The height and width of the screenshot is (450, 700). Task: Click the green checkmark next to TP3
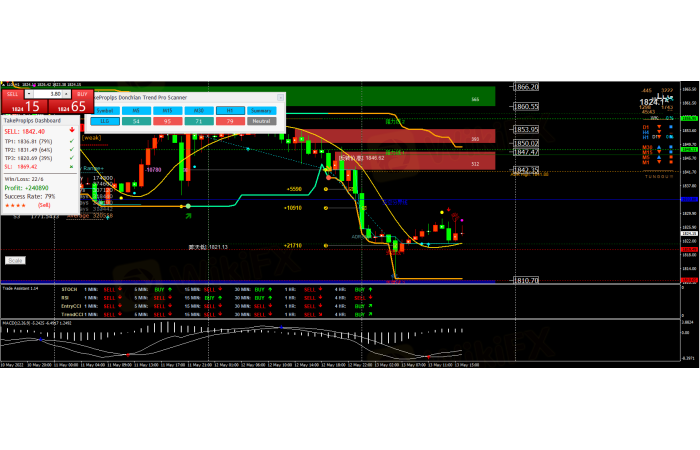coord(72,158)
